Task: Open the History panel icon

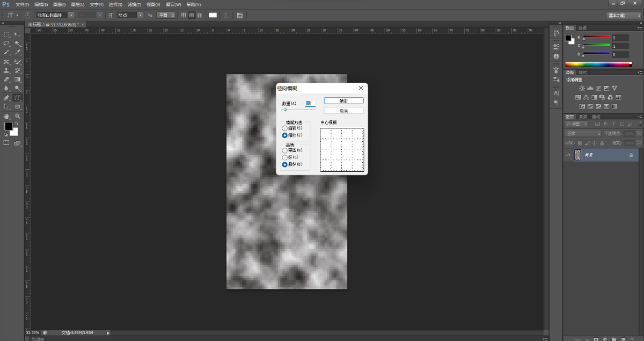Action: click(556, 33)
